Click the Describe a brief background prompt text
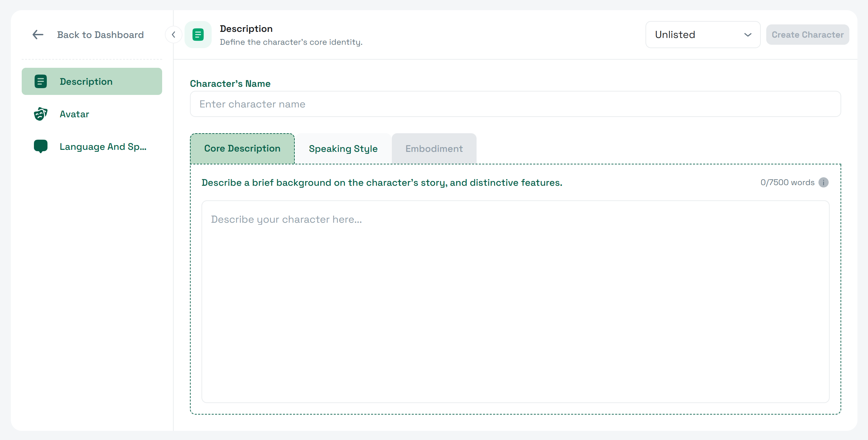 [382, 183]
